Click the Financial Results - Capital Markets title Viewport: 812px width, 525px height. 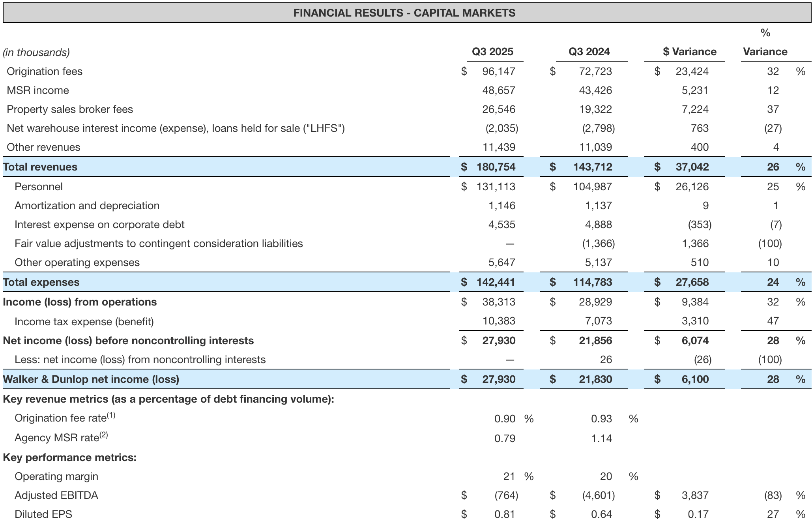pyautogui.click(x=404, y=13)
